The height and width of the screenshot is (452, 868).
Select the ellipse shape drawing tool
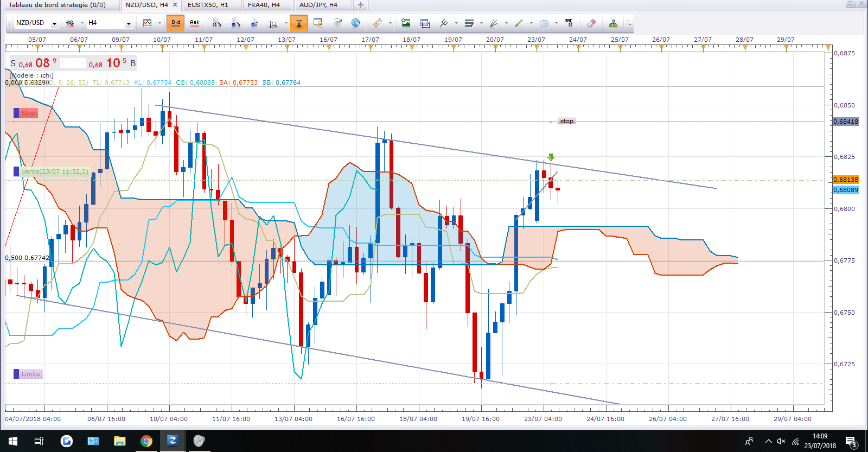544,23
